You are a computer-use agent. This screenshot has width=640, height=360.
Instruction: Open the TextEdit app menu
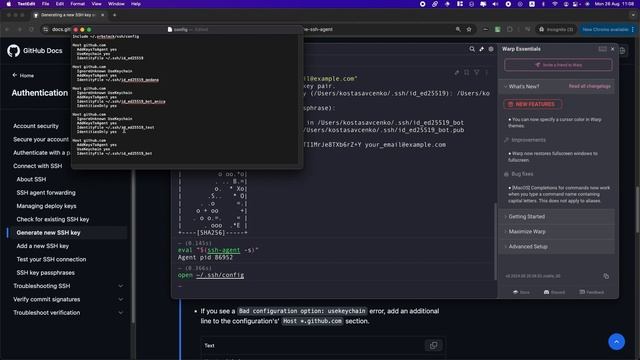[26, 4]
